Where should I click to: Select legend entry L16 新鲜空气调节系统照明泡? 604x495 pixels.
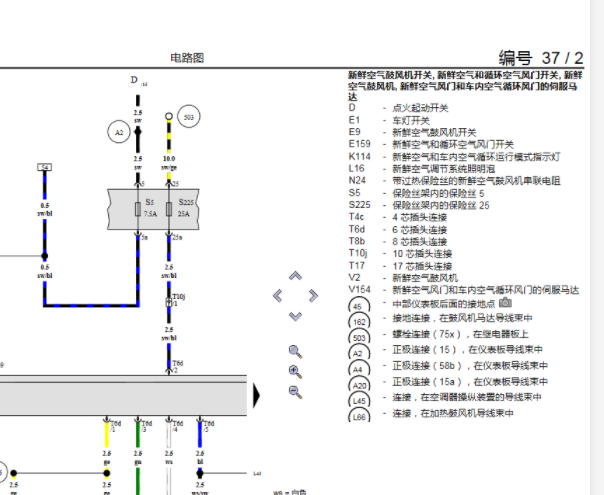[x=422, y=169]
